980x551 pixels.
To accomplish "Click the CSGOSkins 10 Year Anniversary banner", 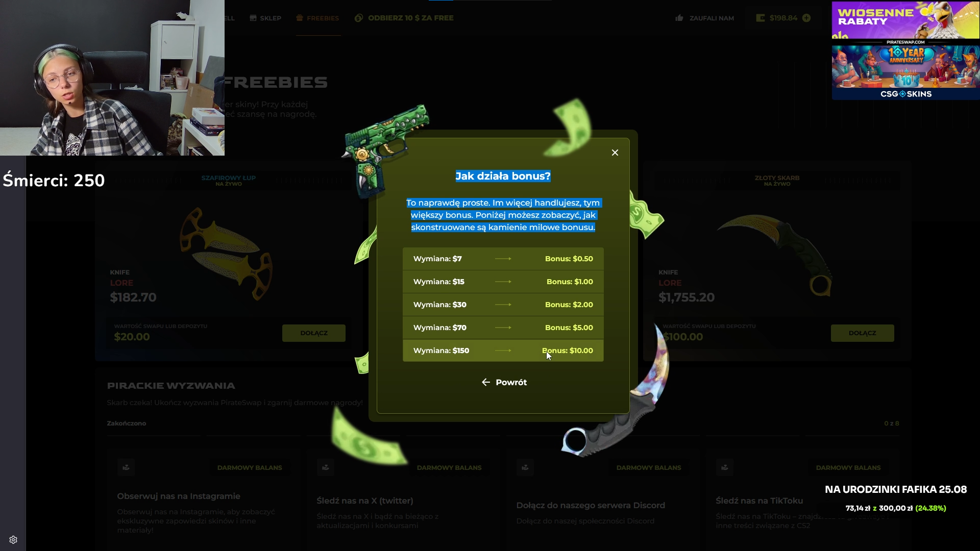I will point(905,72).
